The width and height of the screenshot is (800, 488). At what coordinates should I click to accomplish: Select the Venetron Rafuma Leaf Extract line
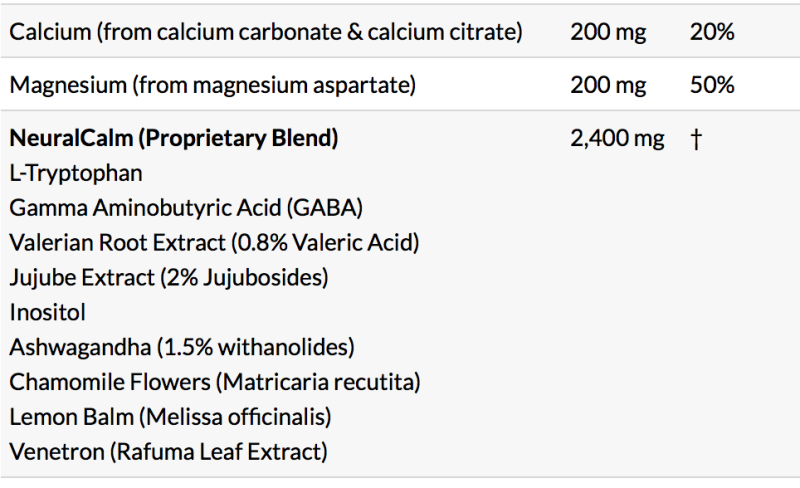point(168,452)
